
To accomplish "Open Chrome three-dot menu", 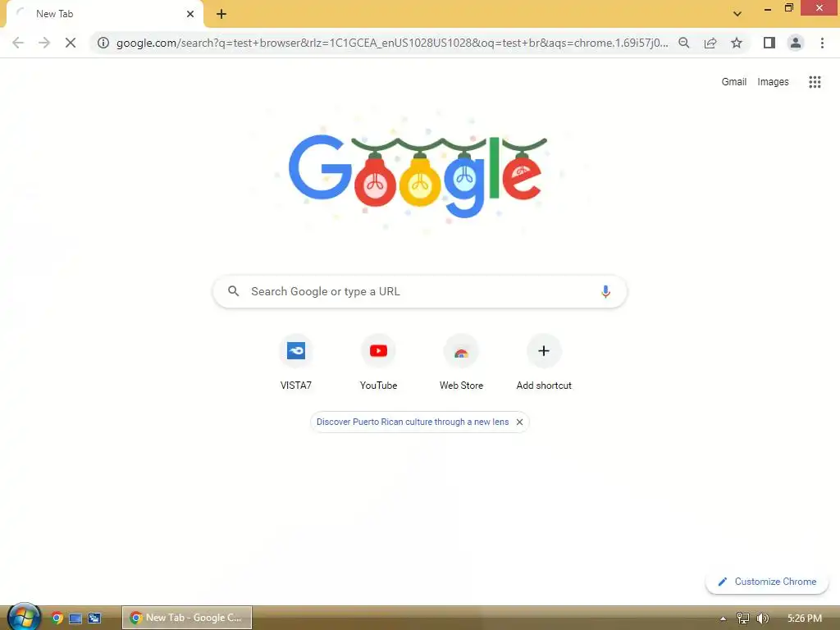I will click(822, 43).
